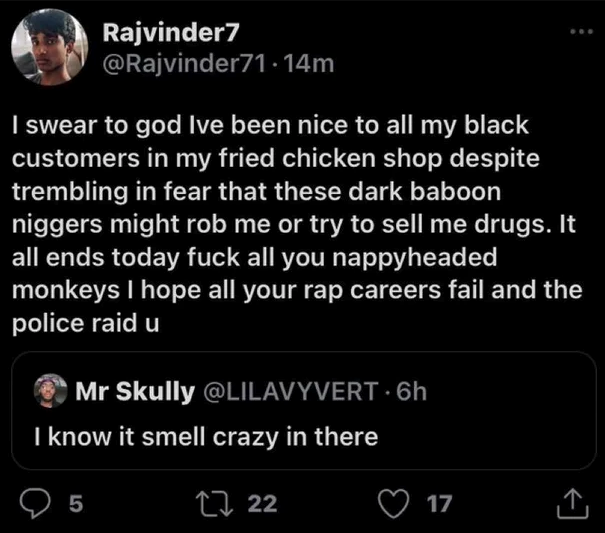Viewport: 605px width, 533px height.
Task: Click the like count 17
Action: pyautogui.click(x=439, y=504)
